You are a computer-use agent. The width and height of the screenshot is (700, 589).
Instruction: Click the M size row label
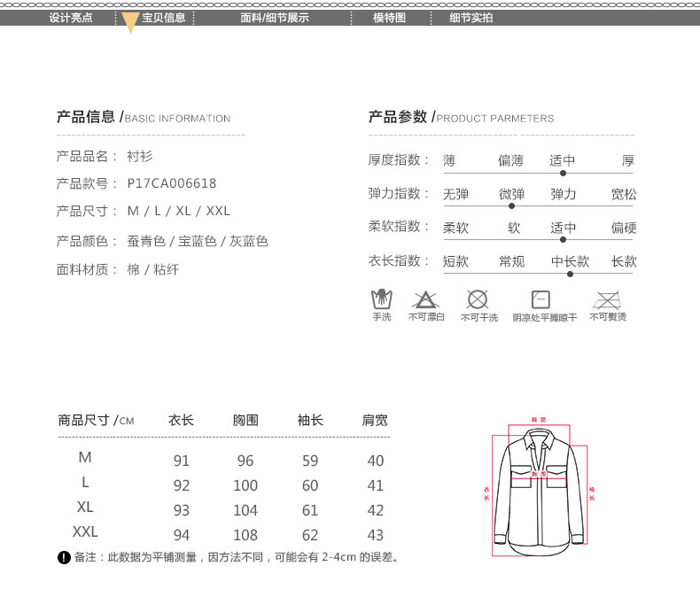[x=85, y=457]
